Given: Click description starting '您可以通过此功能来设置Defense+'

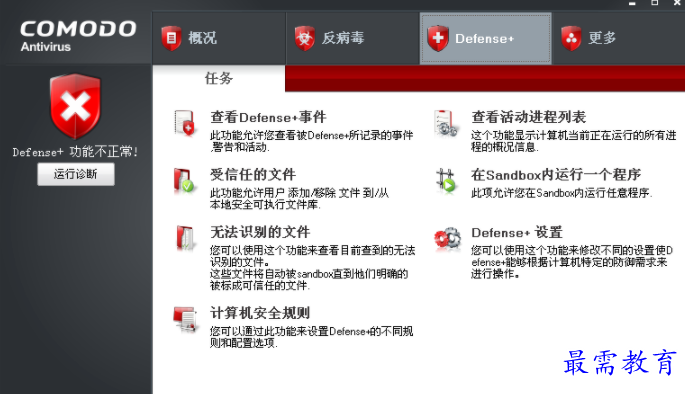Looking at the screenshot, I should tap(311, 337).
